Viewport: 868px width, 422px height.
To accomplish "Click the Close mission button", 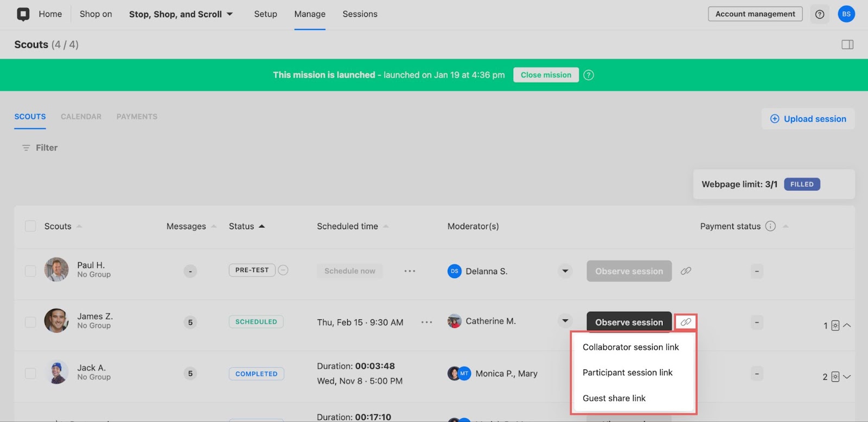I will click(x=546, y=75).
